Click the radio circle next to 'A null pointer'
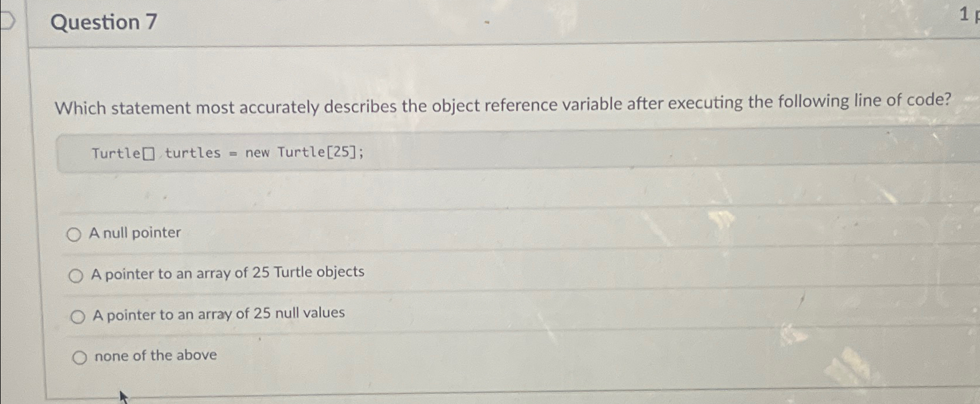The height and width of the screenshot is (404, 980). [75, 234]
